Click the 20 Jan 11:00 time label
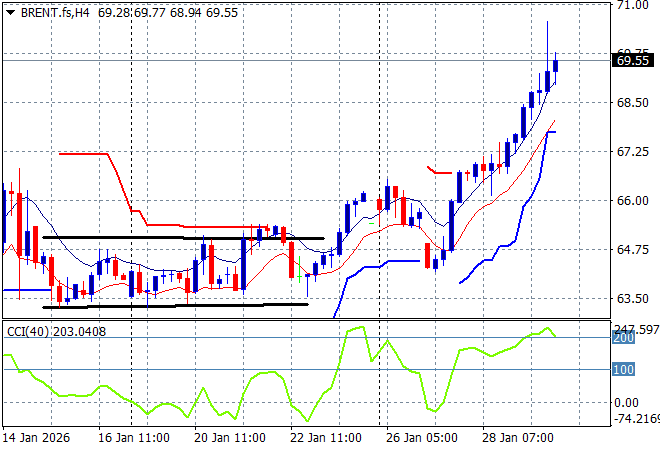Image resolution: width=660 pixels, height=450 pixels. pos(228,438)
